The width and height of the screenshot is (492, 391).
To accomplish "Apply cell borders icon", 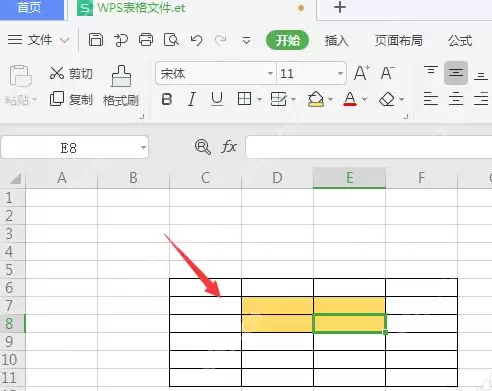I will pyautogui.click(x=244, y=99).
